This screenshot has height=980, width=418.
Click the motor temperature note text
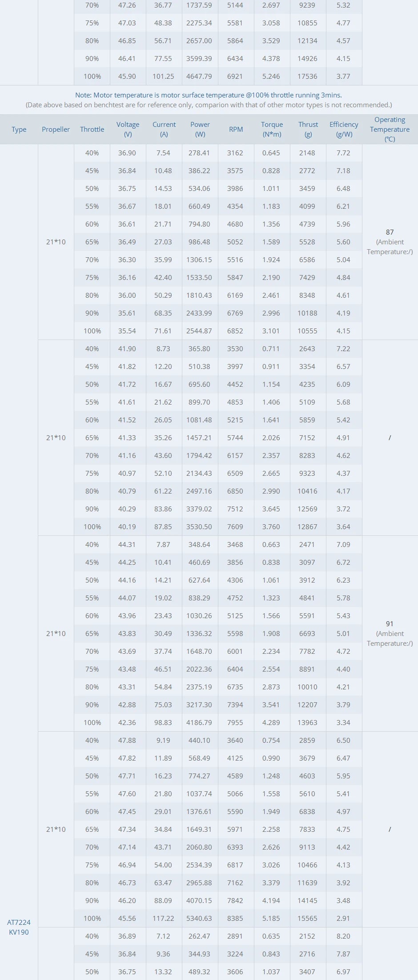click(x=209, y=95)
